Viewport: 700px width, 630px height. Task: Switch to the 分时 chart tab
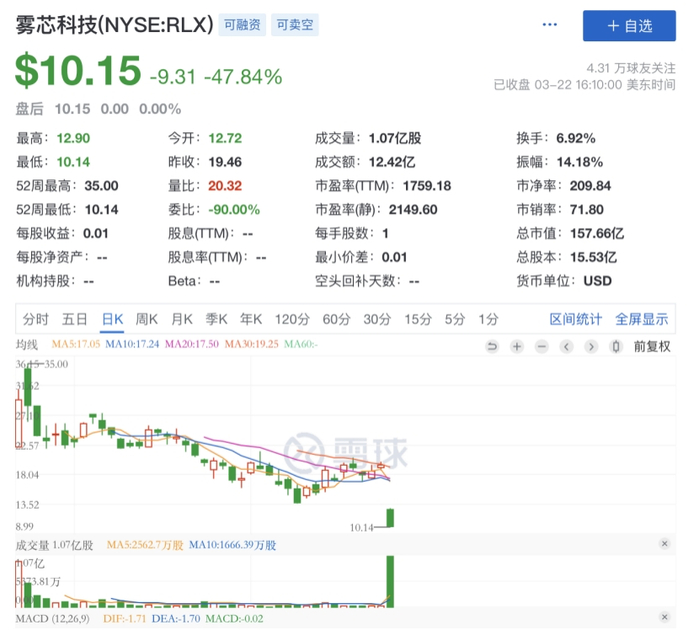[35, 319]
